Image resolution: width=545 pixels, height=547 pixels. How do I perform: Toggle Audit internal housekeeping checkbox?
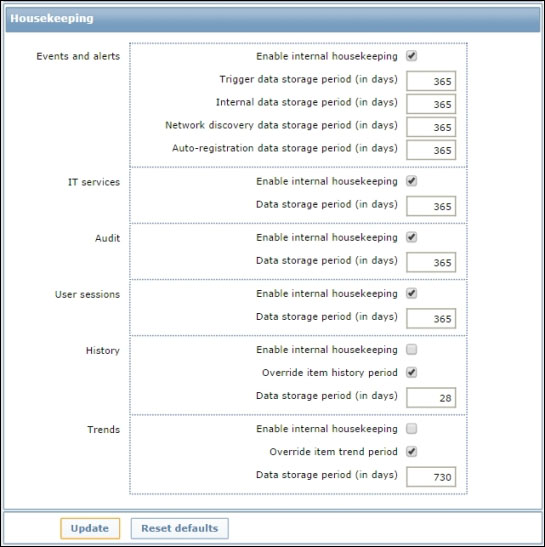(411, 237)
